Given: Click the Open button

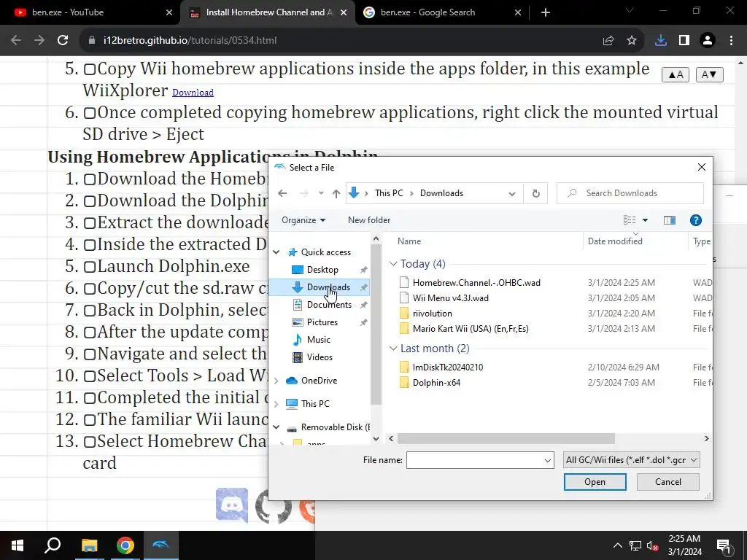Looking at the screenshot, I should point(595,482).
